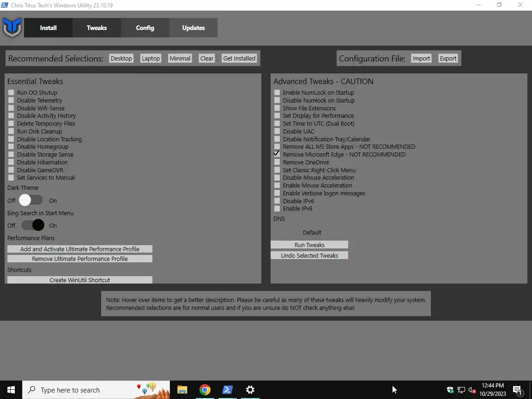Clear all selected tweaks
This screenshot has width=532, height=399.
[206, 58]
